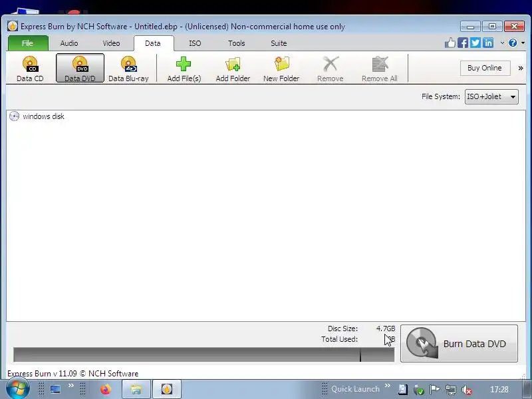Click the green plus Add File(s) icon
Viewport: 532px width, 399px height.
click(184, 64)
